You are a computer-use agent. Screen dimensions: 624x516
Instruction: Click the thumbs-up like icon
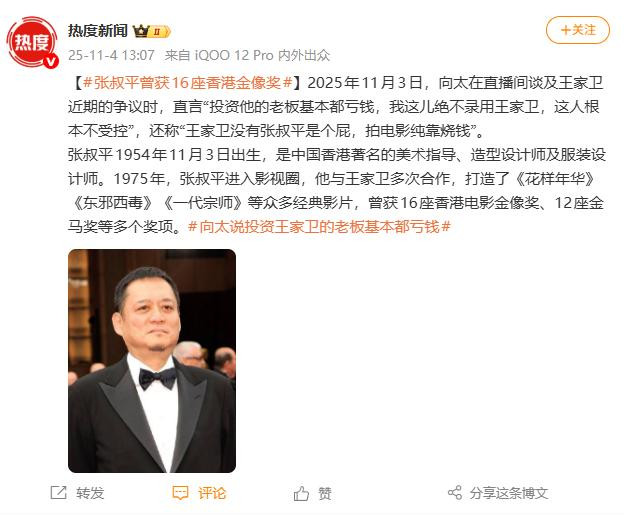pyautogui.click(x=300, y=493)
